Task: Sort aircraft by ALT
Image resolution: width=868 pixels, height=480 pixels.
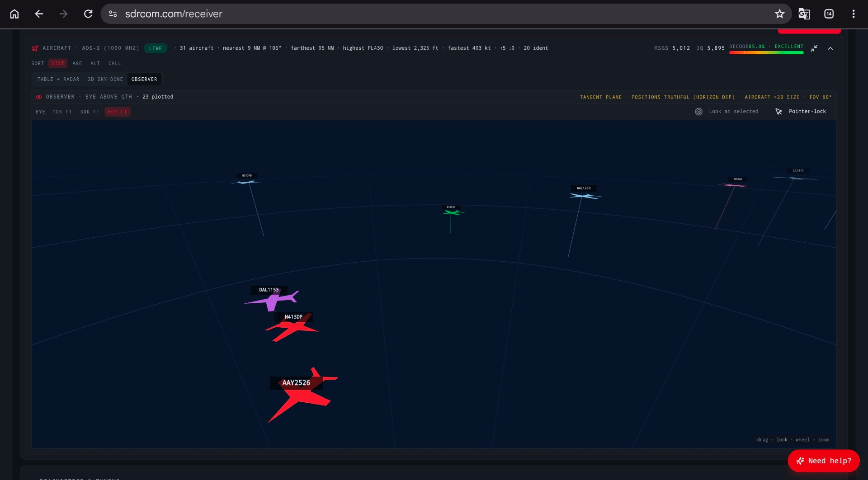Action: point(95,64)
